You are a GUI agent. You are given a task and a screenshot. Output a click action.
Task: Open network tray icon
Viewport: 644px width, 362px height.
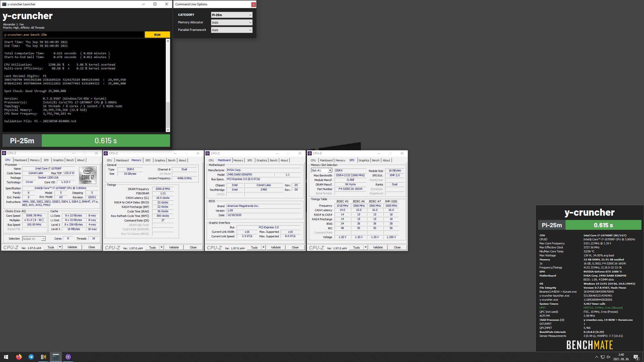pos(602,357)
